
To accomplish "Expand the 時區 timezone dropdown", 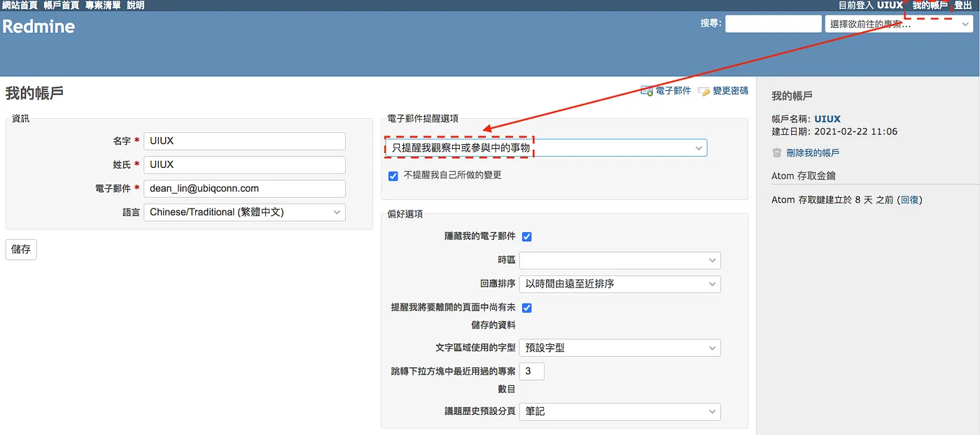I will (x=620, y=260).
